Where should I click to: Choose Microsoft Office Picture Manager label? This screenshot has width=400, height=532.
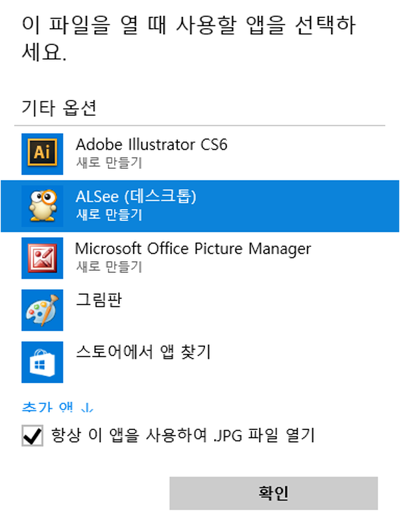tap(193, 249)
